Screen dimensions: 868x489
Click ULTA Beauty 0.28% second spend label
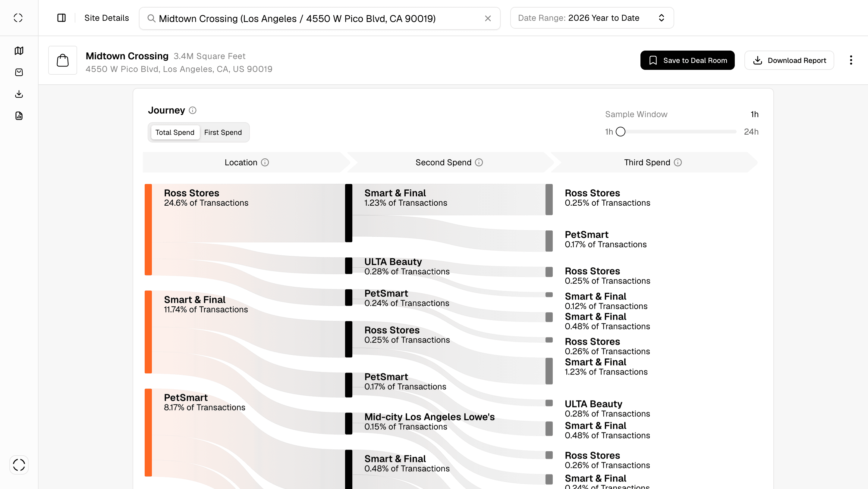407,266
